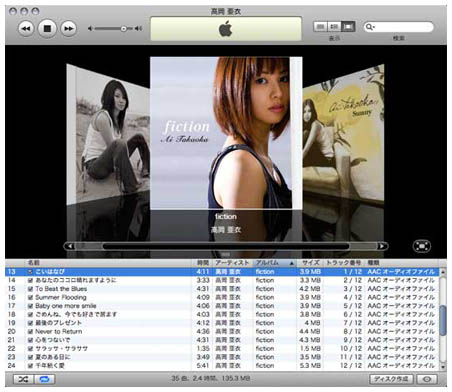
Task: Select track 22 サラッサ・サラササ
Action: pyautogui.click(x=222, y=349)
